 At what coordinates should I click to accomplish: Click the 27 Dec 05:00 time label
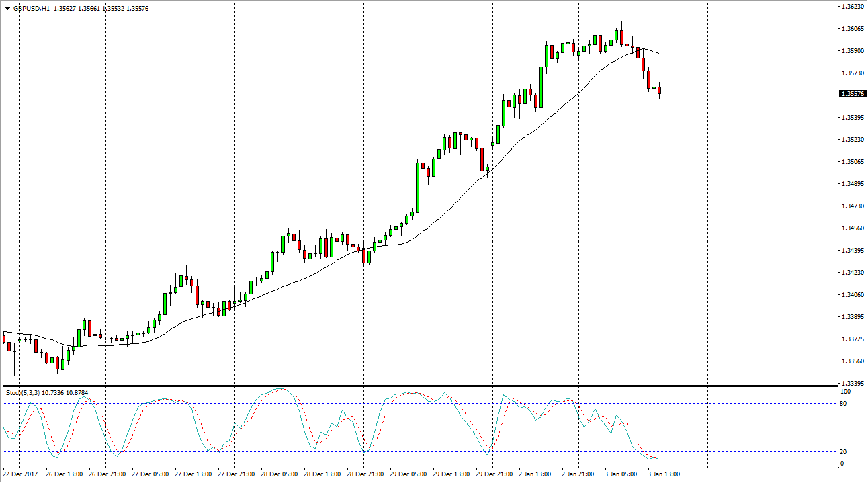pos(150,474)
